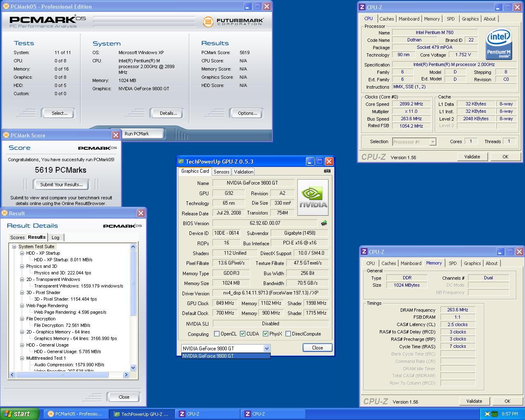Image resolution: width=525 pixels, height=420 pixels.
Task: Collapse the 2D - Transparent Windows node
Action: pos(22,279)
